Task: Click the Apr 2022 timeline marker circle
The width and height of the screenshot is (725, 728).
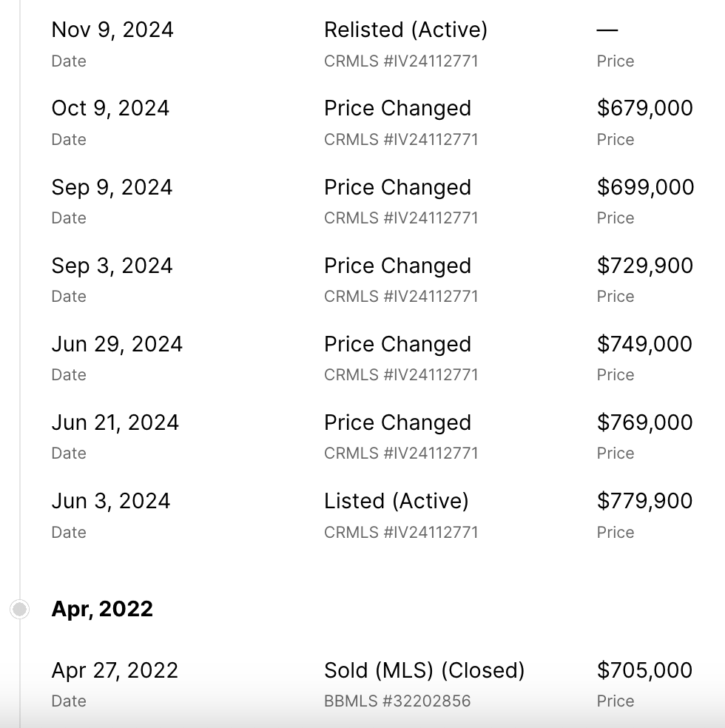Action: 20,609
